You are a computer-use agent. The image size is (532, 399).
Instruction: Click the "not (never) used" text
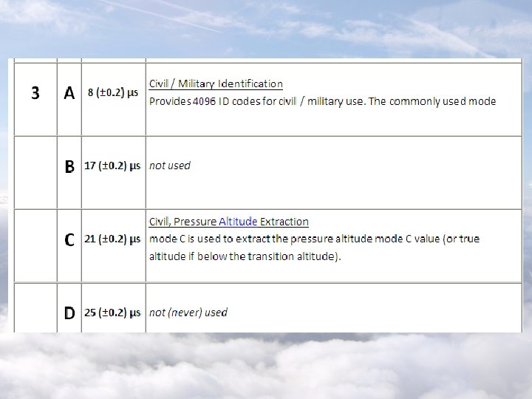coord(188,313)
